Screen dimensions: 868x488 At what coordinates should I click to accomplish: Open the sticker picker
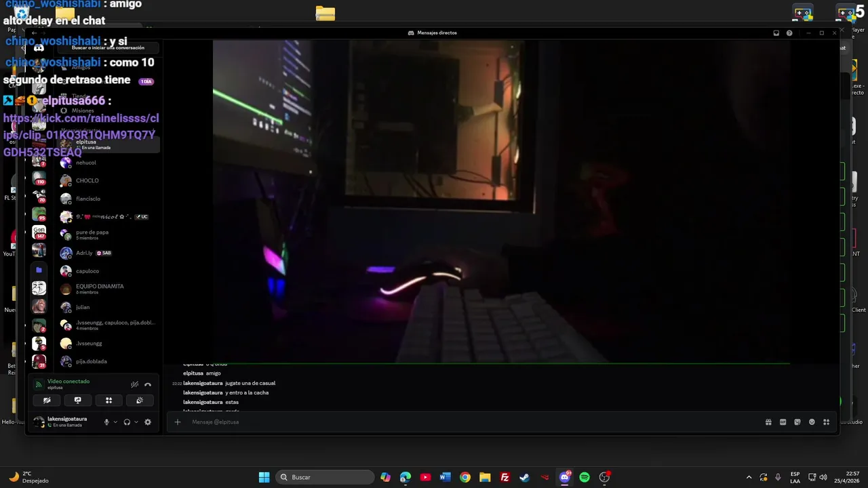click(797, 422)
